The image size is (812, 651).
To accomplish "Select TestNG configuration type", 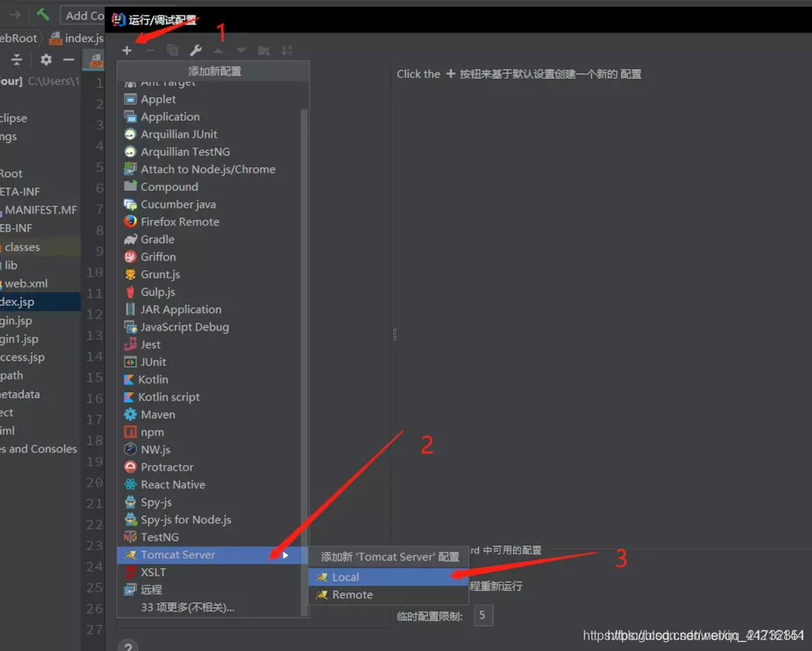I will 209,537.
